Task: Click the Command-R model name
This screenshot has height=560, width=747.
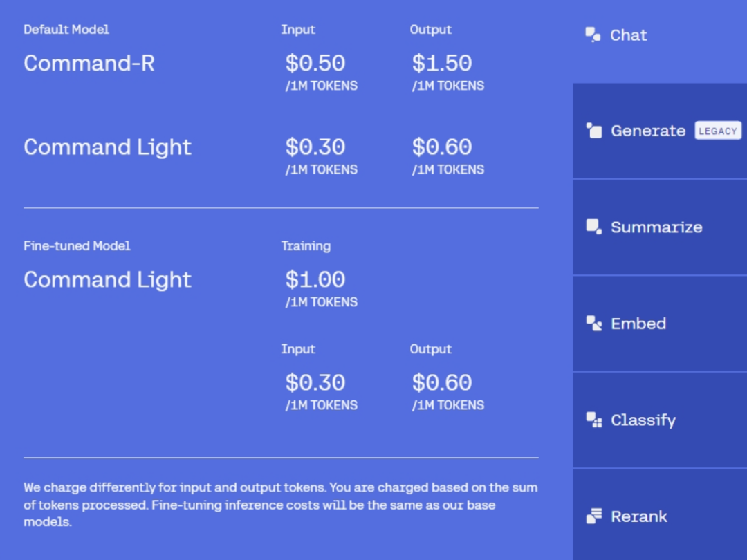Action: click(89, 63)
